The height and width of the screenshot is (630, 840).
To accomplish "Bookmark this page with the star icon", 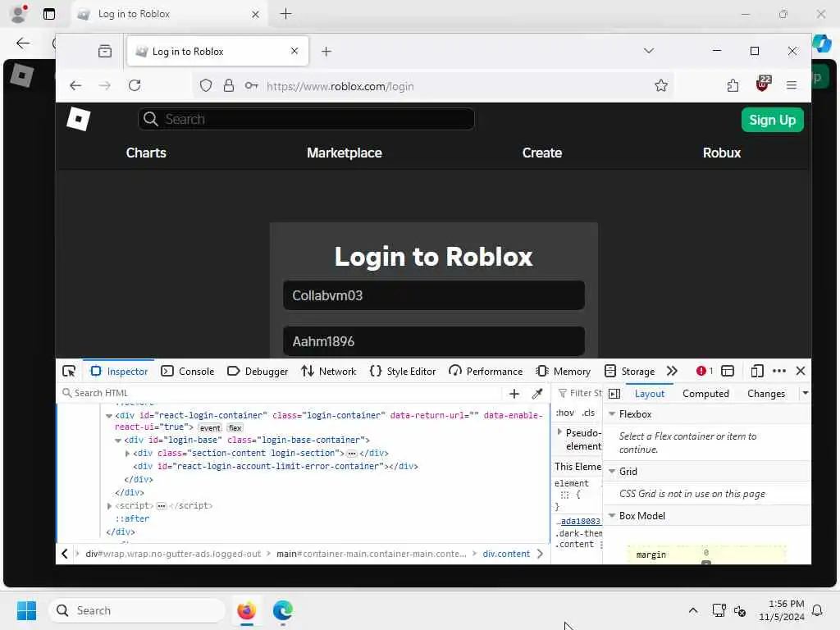I will point(661,85).
